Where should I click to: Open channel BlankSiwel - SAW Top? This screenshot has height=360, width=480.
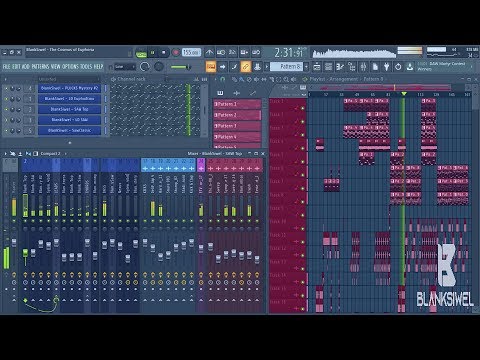[x=69, y=109]
